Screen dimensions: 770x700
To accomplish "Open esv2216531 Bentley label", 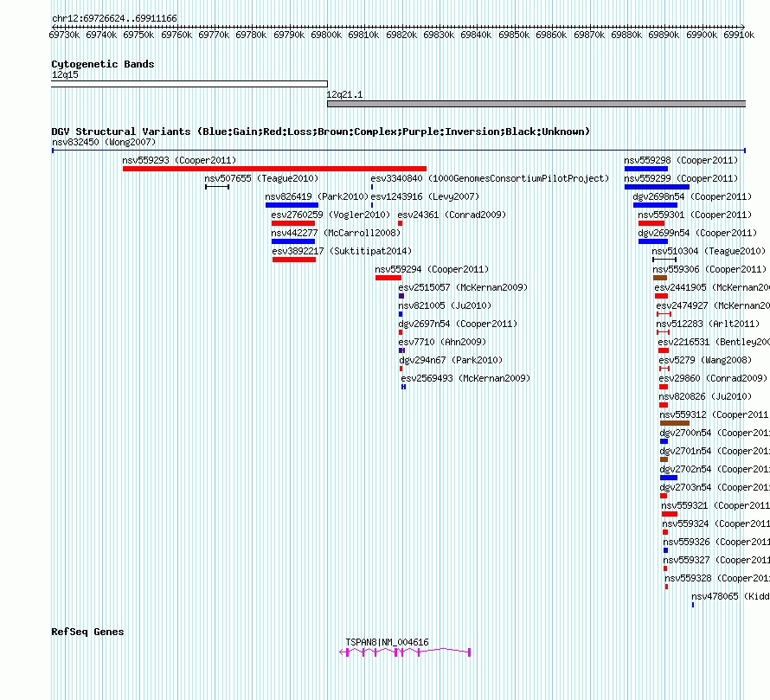I will 714,342.
